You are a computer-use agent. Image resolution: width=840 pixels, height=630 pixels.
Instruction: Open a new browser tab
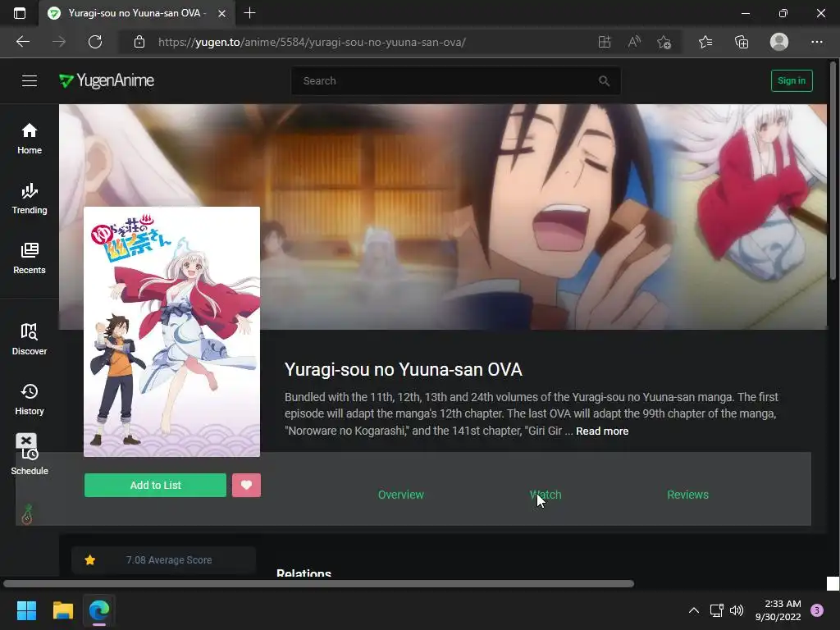[x=249, y=13]
